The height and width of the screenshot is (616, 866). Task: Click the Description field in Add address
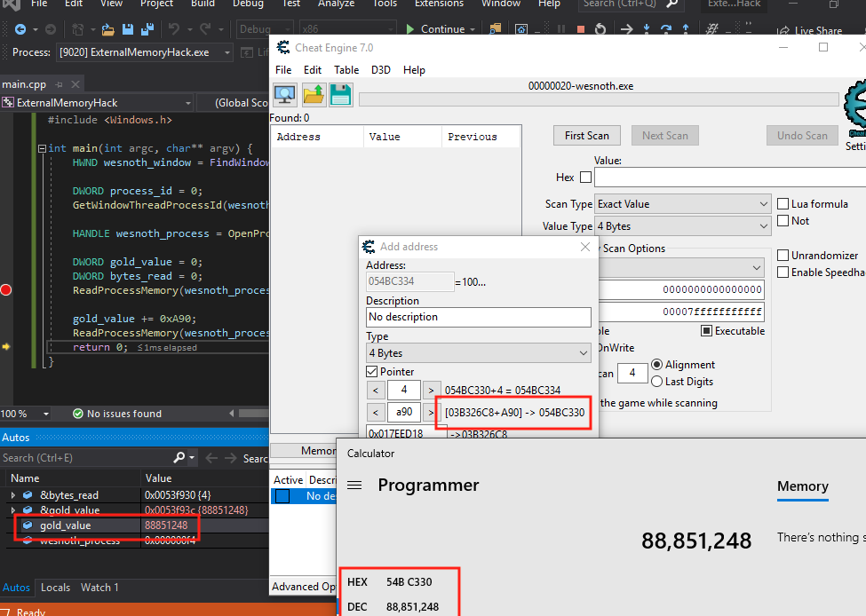pos(478,317)
